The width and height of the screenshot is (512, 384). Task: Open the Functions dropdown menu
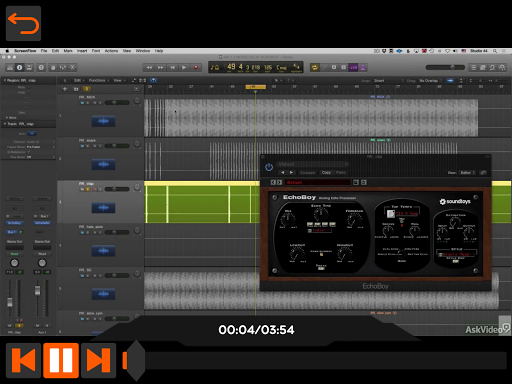pyautogui.click(x=98, y=80)
